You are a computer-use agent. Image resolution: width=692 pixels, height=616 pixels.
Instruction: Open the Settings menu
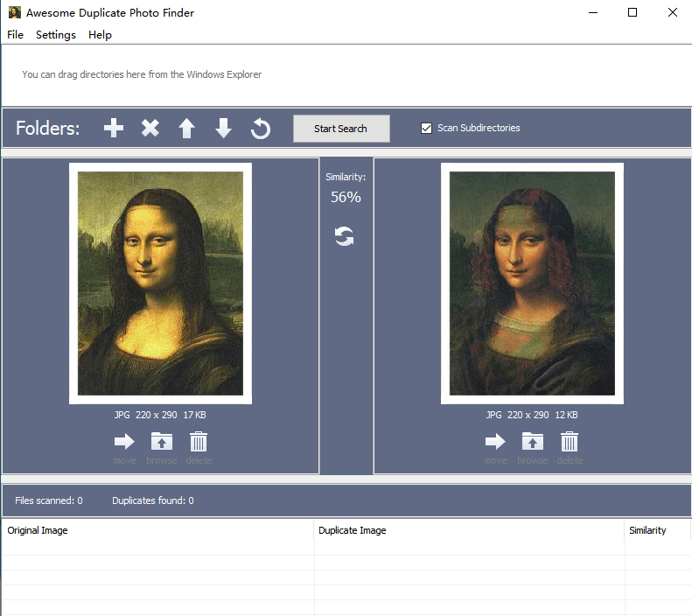56,35
